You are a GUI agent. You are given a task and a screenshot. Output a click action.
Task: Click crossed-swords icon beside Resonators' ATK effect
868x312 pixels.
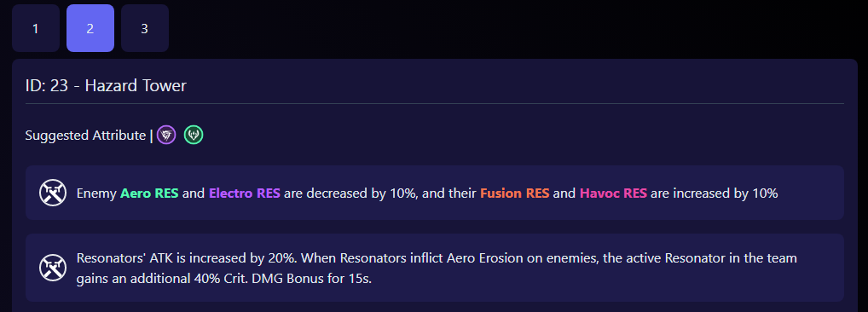[53, 269]
